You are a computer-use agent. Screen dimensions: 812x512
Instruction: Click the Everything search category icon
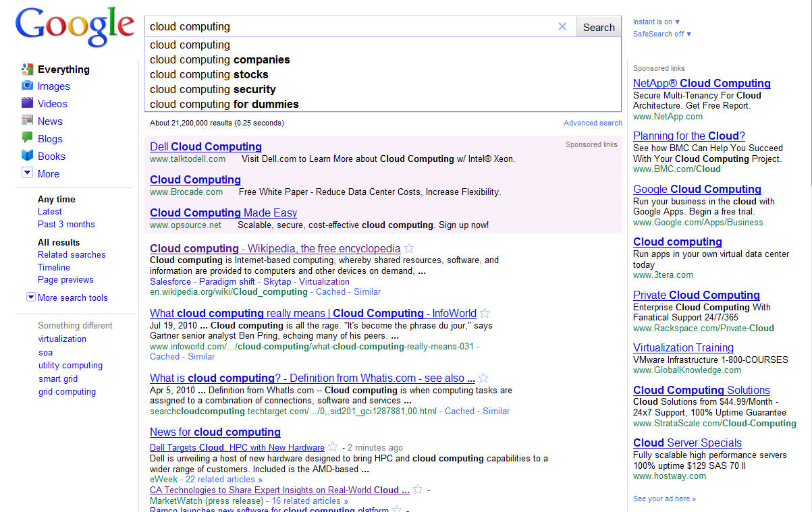(27, 69)
